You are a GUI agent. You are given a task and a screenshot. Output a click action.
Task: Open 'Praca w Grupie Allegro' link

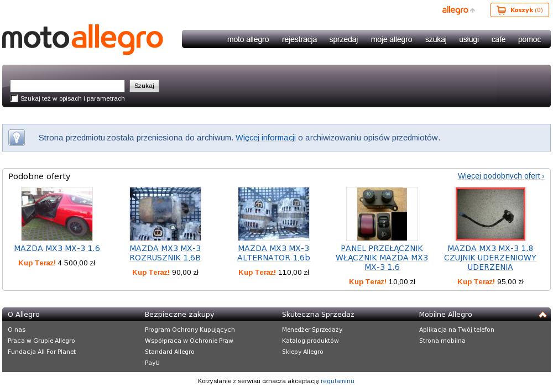[41, 341]
